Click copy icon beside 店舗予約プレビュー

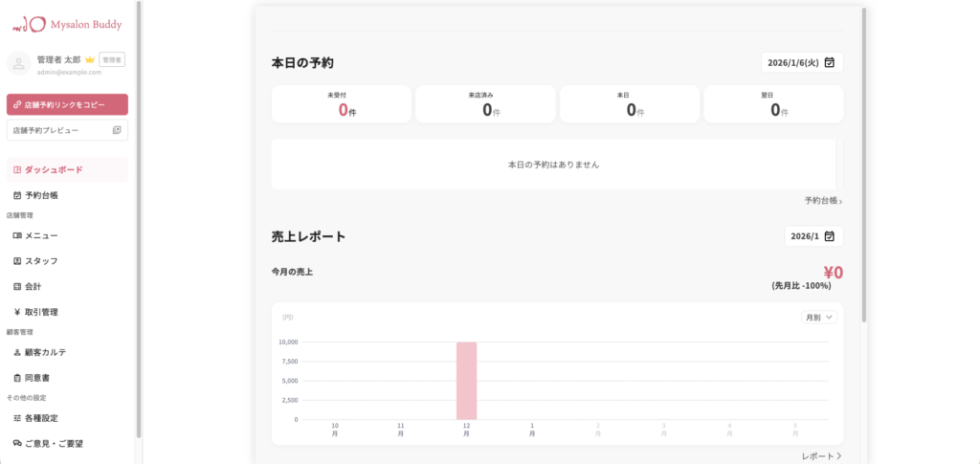point(117,130)
